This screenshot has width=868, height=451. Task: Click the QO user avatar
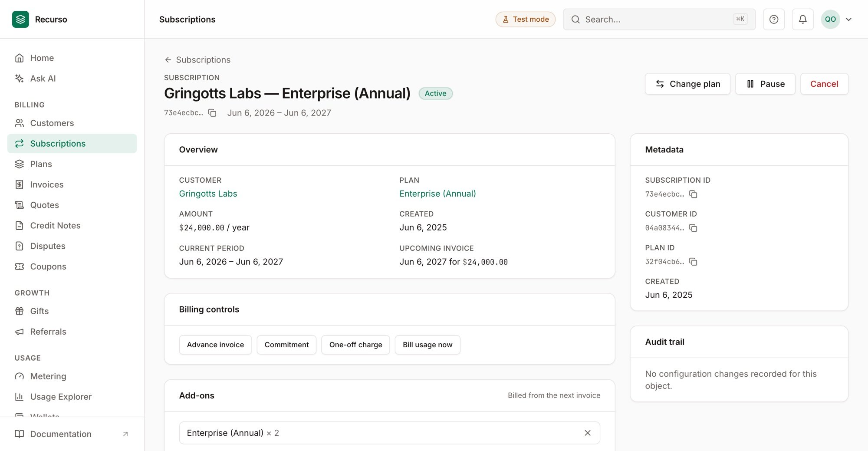pos(830,19)
